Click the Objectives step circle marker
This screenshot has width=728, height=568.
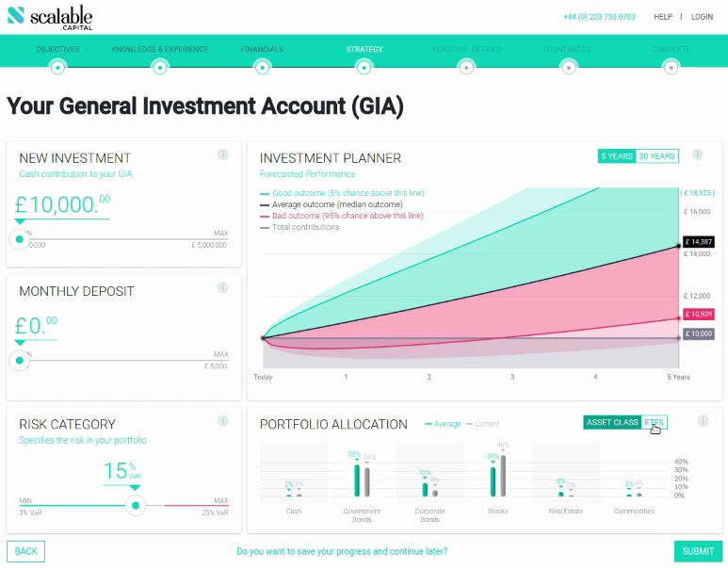57,67
